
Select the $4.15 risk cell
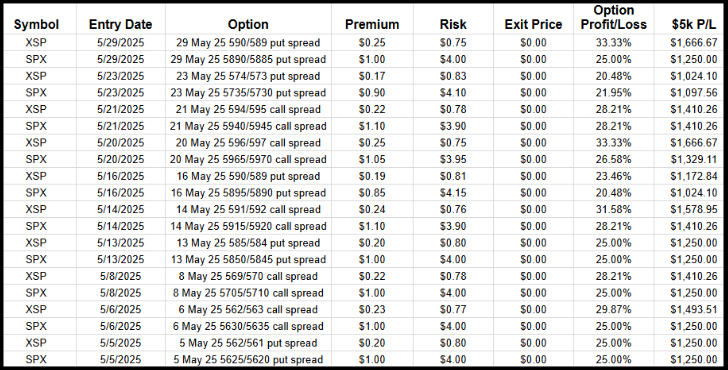pos(453,193)
